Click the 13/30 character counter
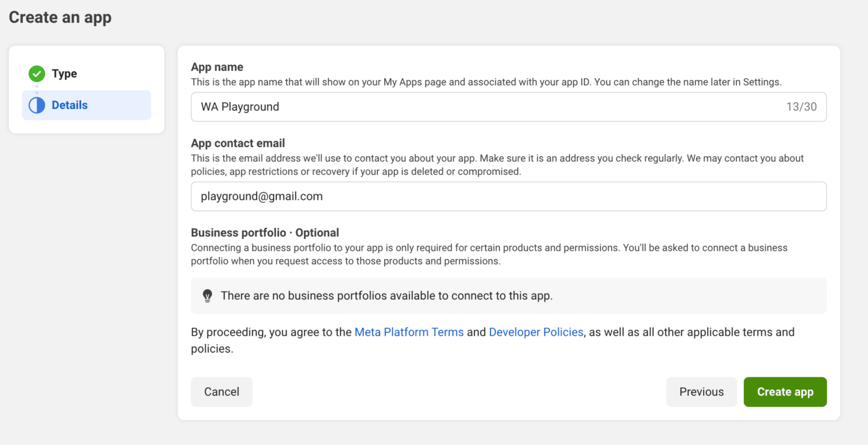868x445 pixels. [x=802, y=107]
